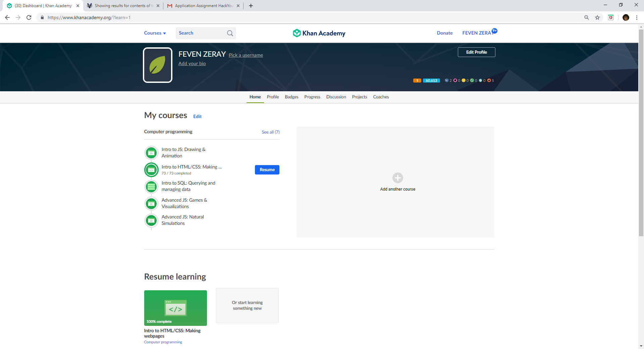
Task: Open Chrome three-dot menu
Action: [637, 17]
